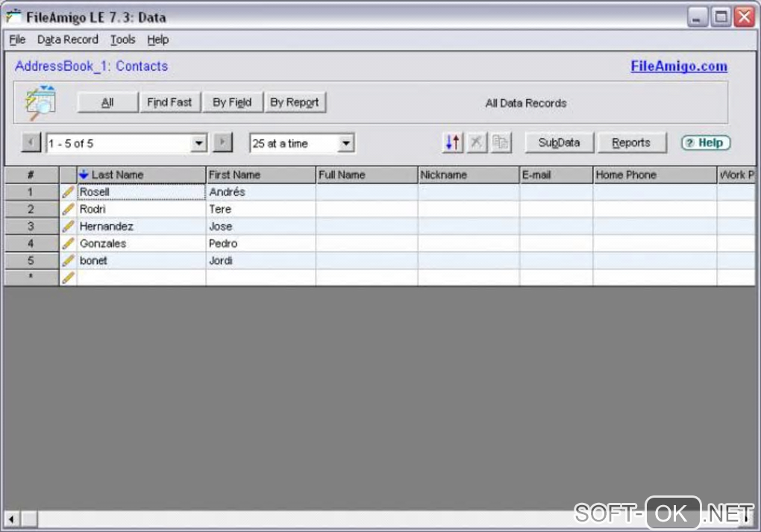Select row number 1 header

tap(31, 193)
